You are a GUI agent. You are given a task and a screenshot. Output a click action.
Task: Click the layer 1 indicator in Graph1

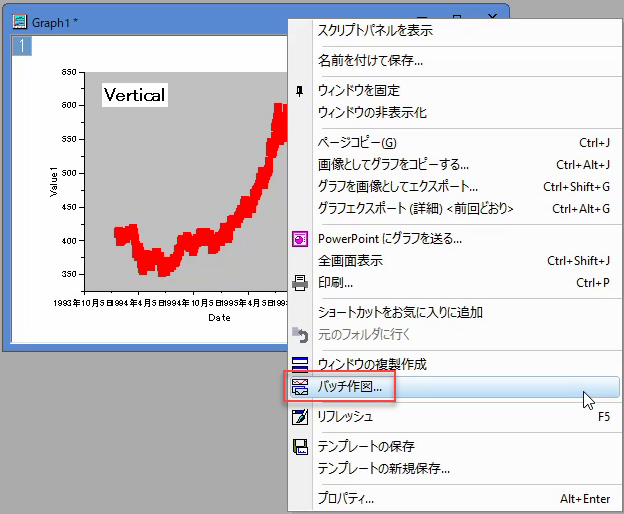[x=22, y=46]
